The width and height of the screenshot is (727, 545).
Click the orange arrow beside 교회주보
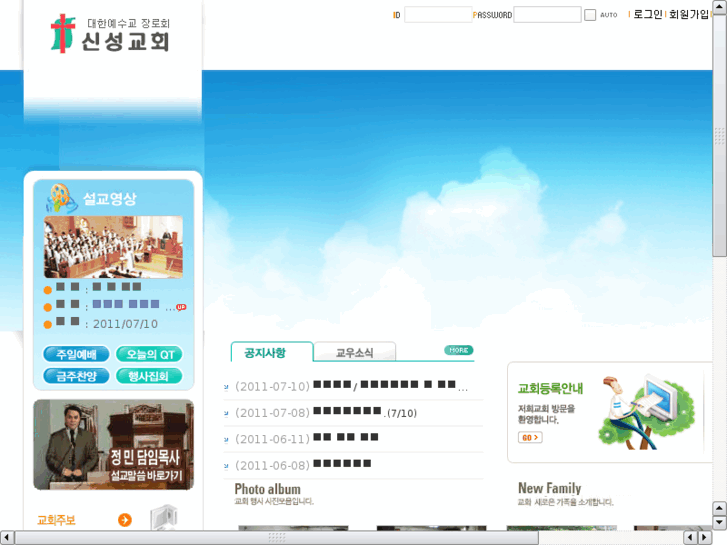[125, 520]
